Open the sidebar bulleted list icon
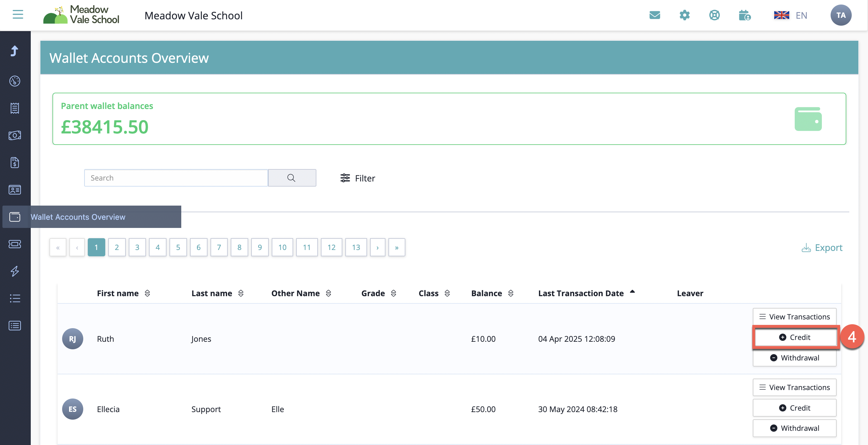This screenshot has height=445, width=868. 15,298
